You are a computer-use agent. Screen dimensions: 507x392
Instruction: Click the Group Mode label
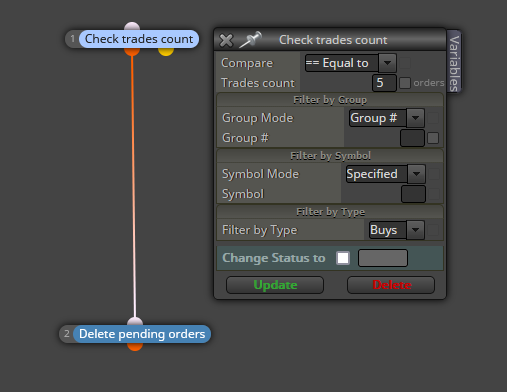pyautogui.click(x=258, y=118)
